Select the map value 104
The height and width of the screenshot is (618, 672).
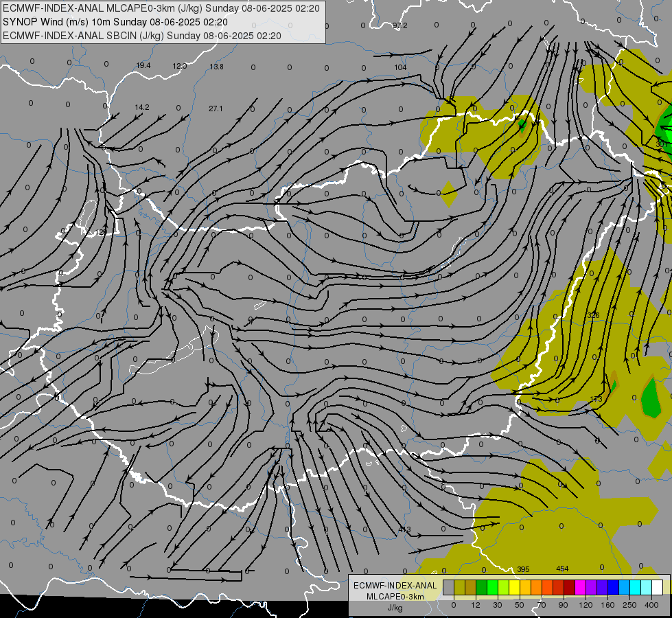400,67
